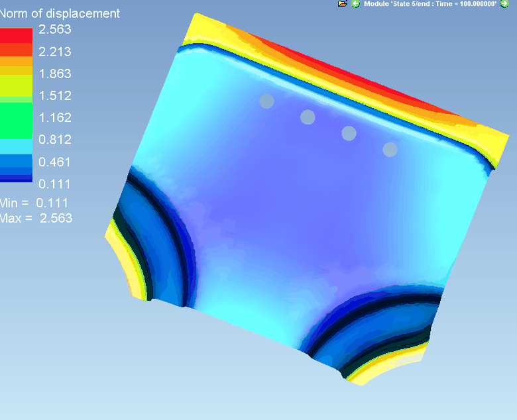Click the orange legend color band
517x420 pixels.
[16, 61]
